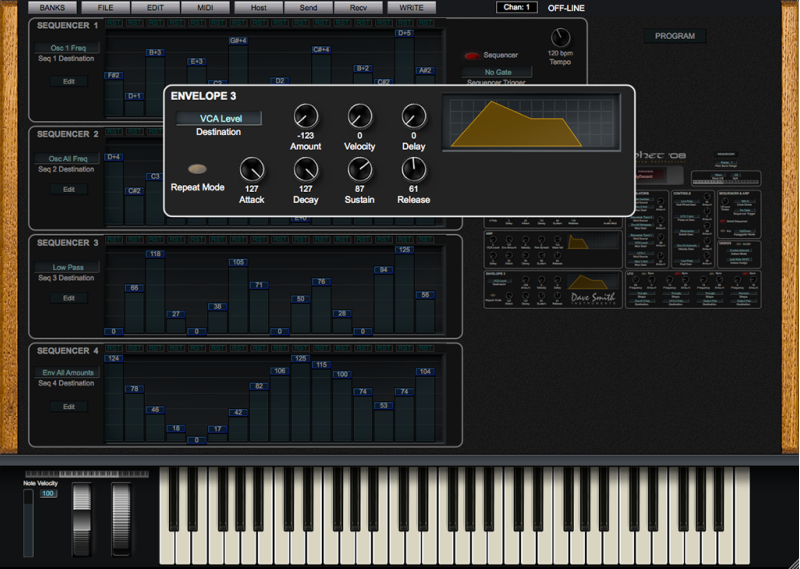Open the VCA Level destination dropdown
800x569 pixels.
(x=219, y=118)
